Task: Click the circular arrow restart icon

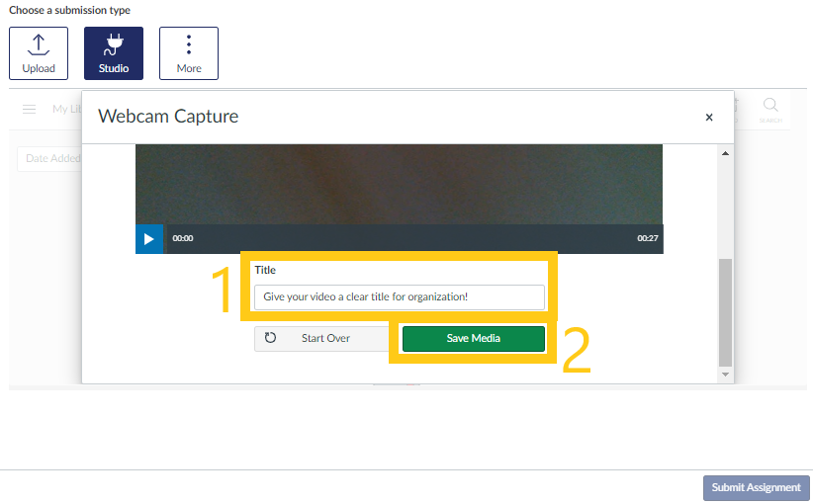Action: click(271, 338)
